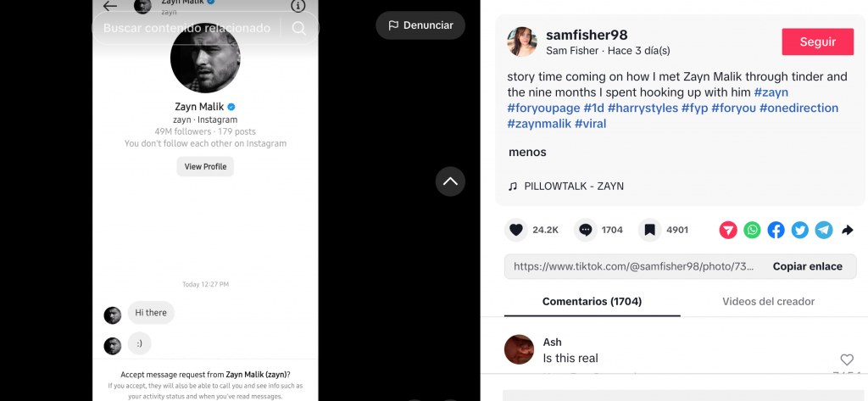
Task: Click the Buscar contenido relacionado search field
Action: point(187,28)
